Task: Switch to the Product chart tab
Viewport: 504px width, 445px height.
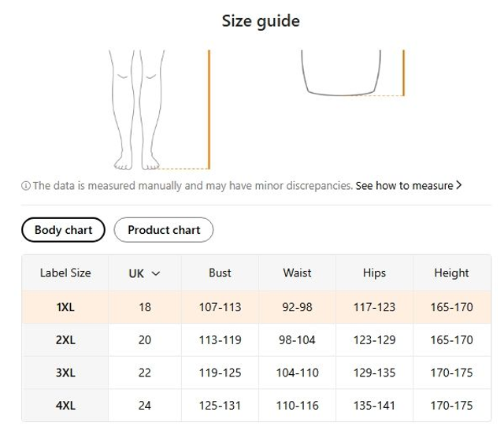Action: [164, 230]
